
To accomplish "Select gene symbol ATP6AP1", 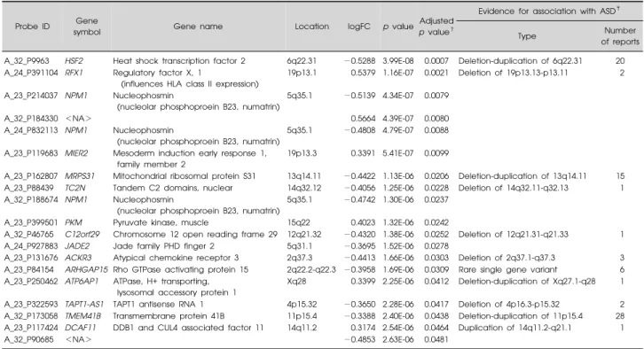I will [82, 282].
